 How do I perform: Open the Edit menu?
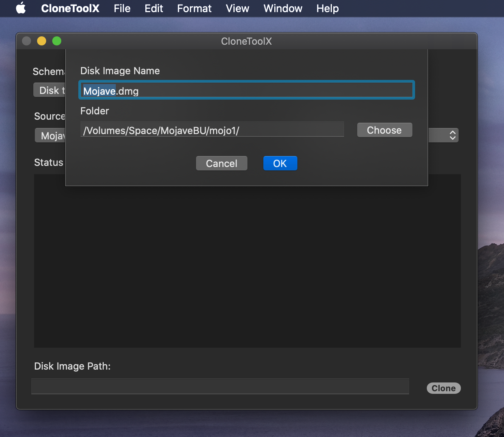(x=154, y=8)
